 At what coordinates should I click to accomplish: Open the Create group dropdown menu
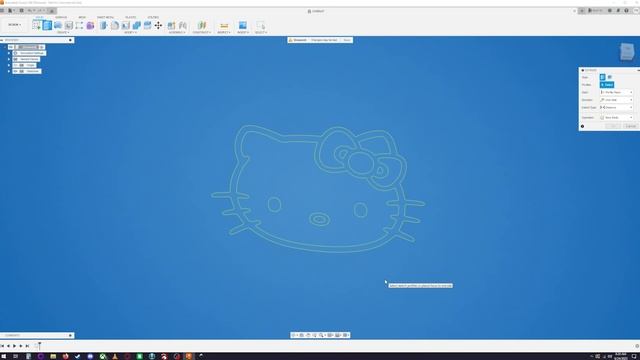point(62,32)
